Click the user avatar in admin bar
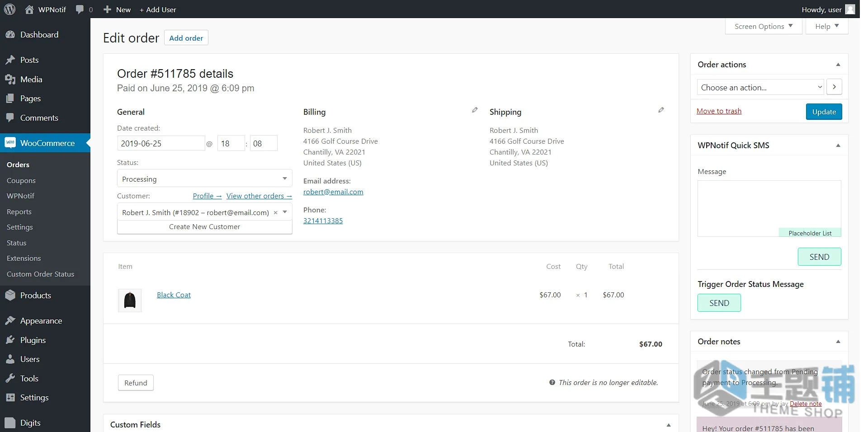The width and height of the screenshot is (868, 432). [850, 9]
